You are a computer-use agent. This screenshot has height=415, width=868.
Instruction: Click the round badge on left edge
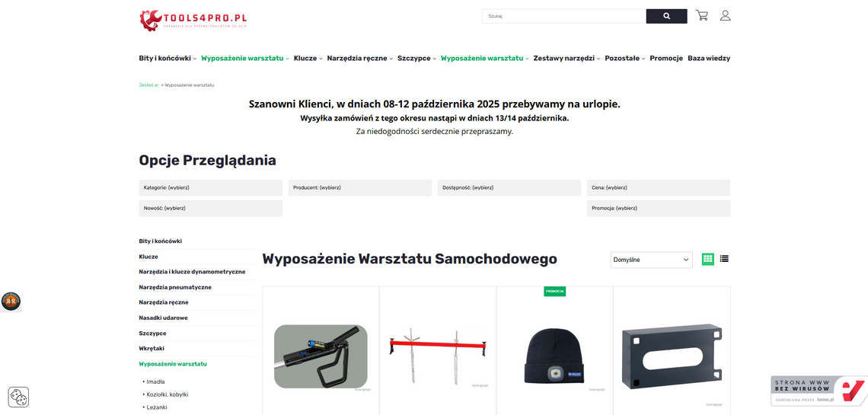(11, 302)
